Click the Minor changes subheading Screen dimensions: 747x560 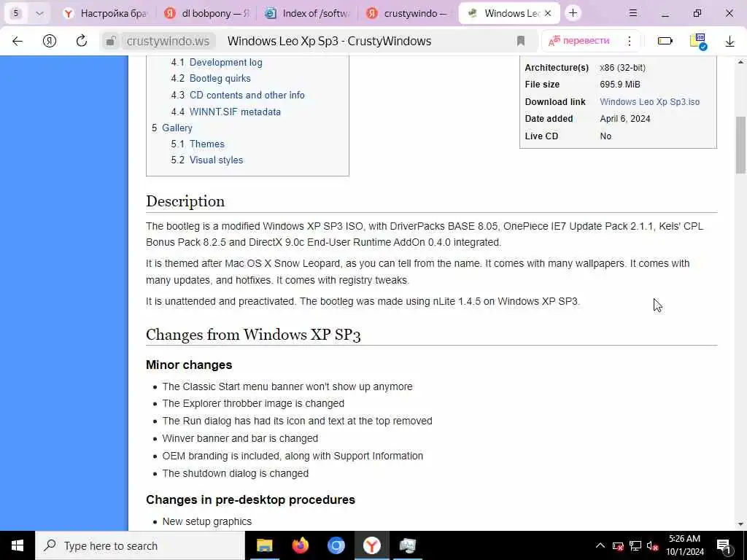pos(189,365)
